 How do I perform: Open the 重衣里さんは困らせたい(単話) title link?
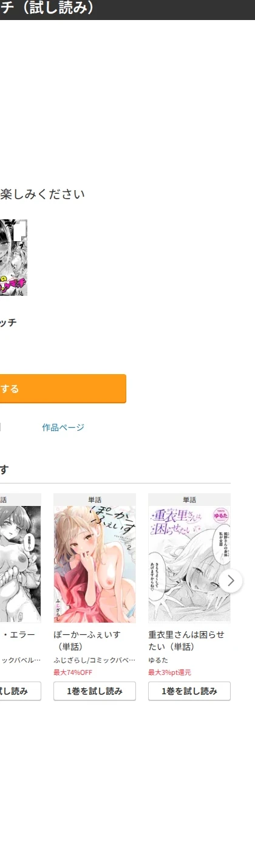click(x=186, y=641)
